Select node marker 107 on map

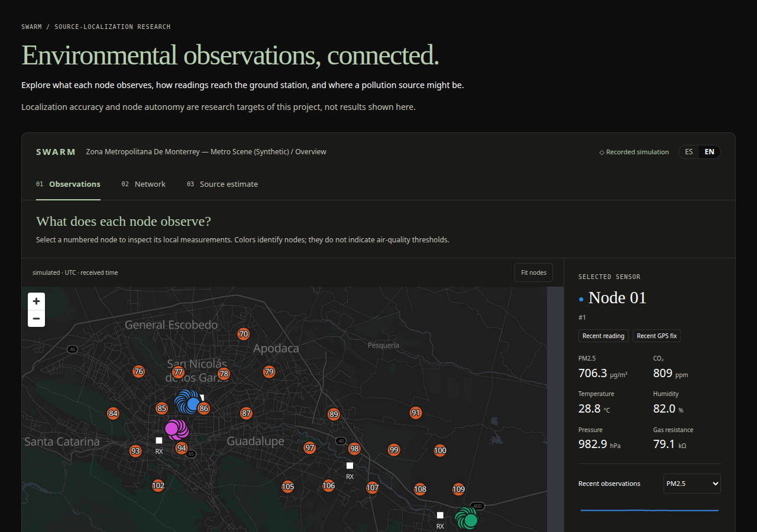tap(373, 488)
